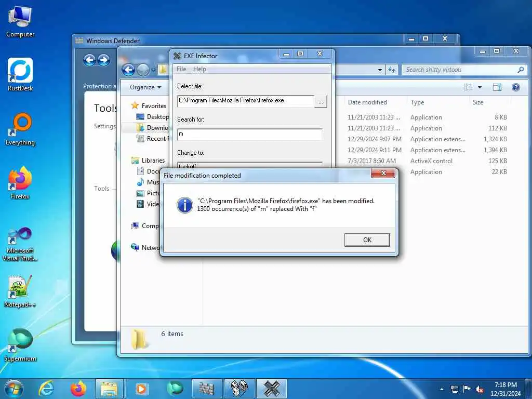This screenshot has width=532, height=399.
Task: Click the 7/3/2017 8:50 AM date cell
Action: (x=371, y=161)
